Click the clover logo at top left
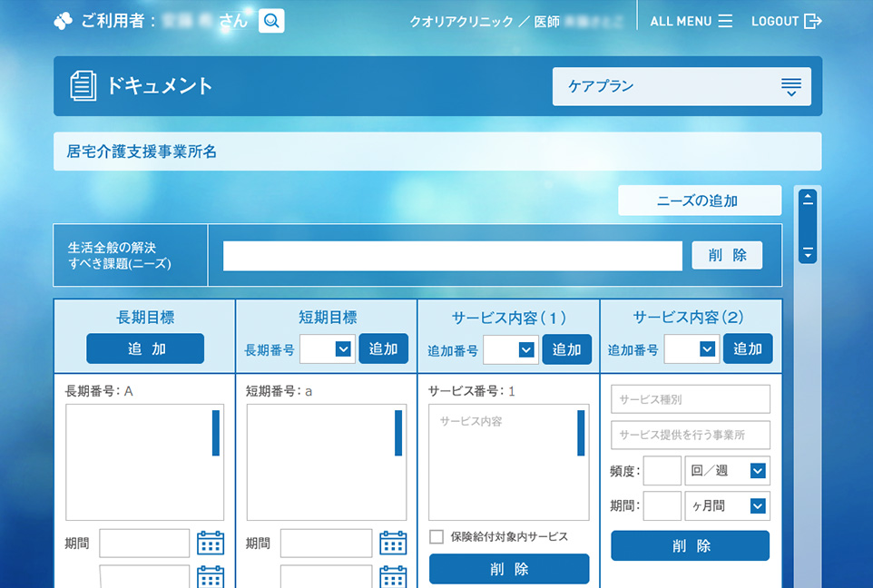The width and height of the screenshot is (873, 588). pyautogui.click(x=63, y=21)
